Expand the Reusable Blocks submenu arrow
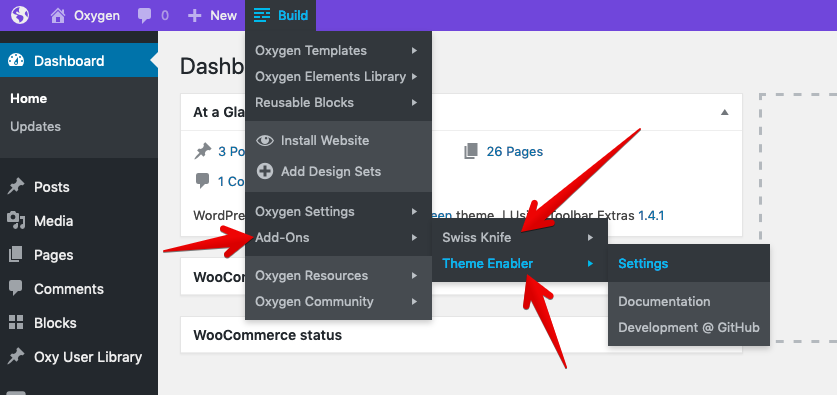This screenshot has width=837, height=395. [414, 102]
